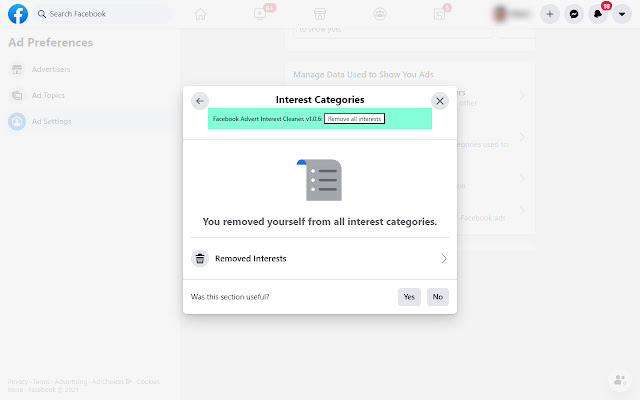Image resolution: width=640 pixels, height=400 pixels.
Task: Click the Advertisers storefront icon
Action: [x=17, y=69]
